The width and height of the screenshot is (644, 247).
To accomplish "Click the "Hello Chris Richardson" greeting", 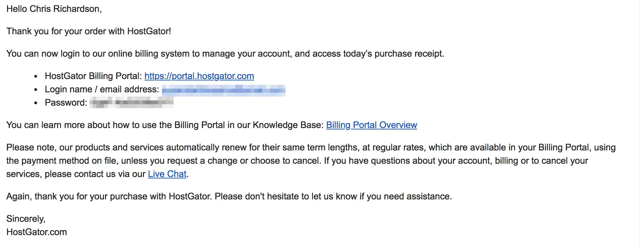I will tap(54, 9).
